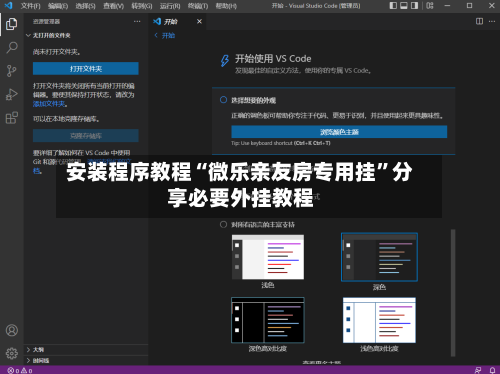Toggle primary sidebar layout icon
The width and height of the screenshot is (500, 374).
[393, 6]
